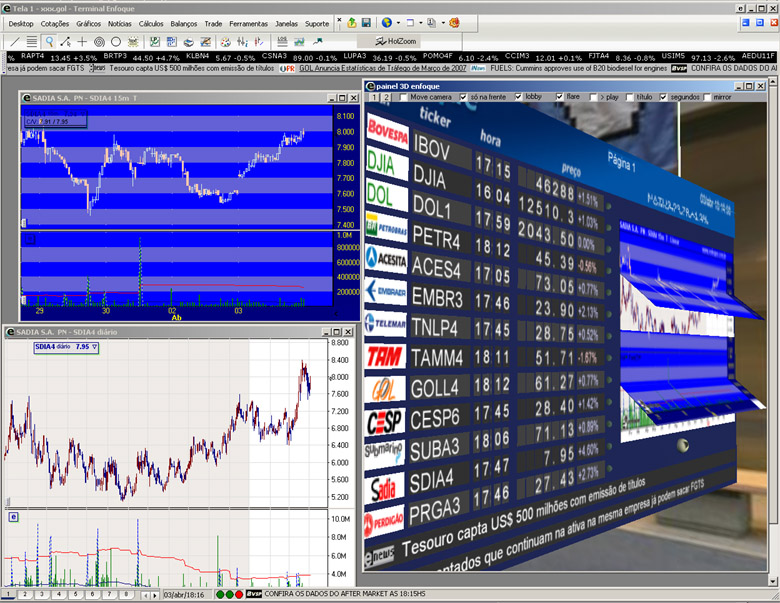780x603 pixels.
Task: Click page 2 button in painel 3D
Action: coord(385,97)
